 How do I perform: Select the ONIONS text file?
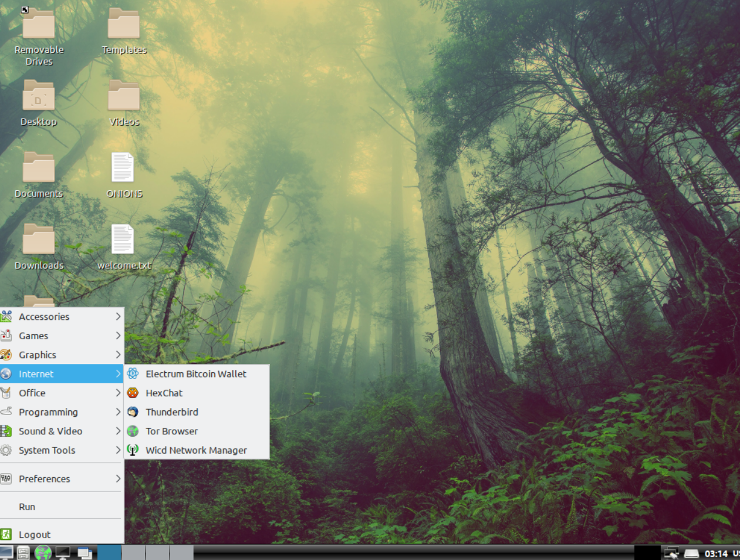[x=123, y=167]
